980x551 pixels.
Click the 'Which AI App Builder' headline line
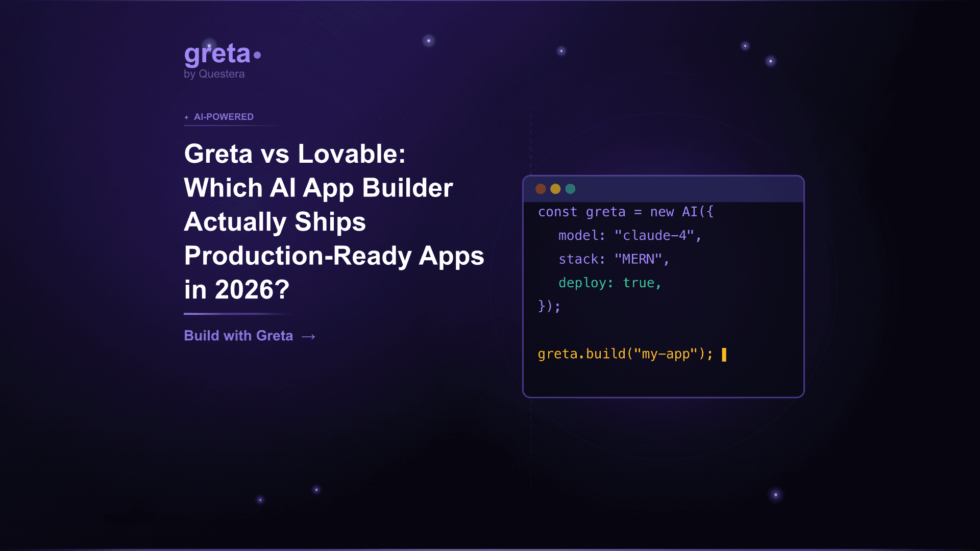tap(318, 188)
